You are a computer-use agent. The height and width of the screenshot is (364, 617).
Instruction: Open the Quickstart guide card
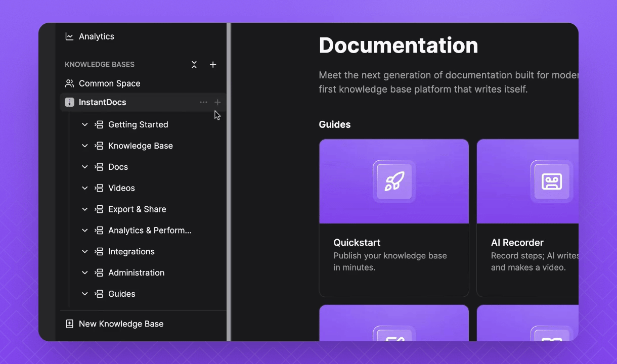394,218
